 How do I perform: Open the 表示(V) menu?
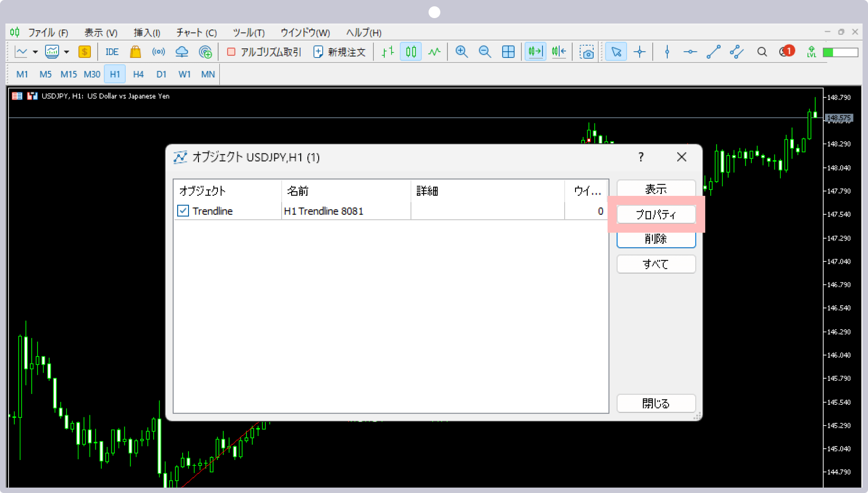pyautogui.click(x=101, y=33)
